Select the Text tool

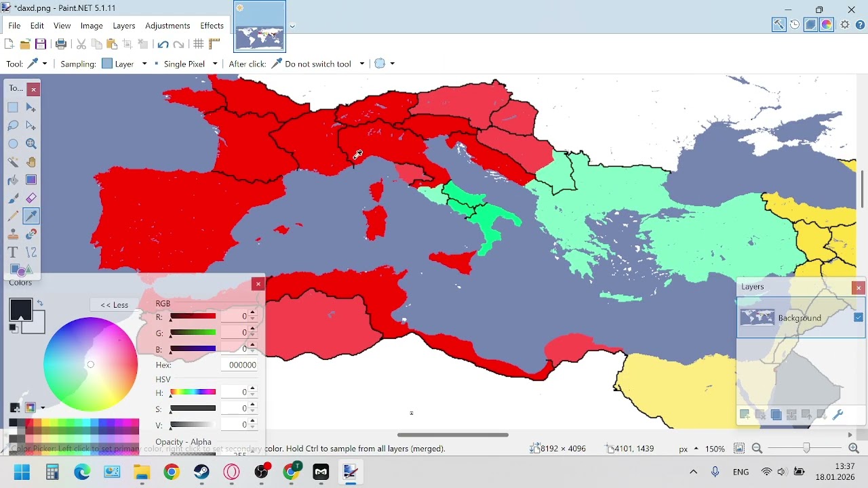[x=13, y=252]
